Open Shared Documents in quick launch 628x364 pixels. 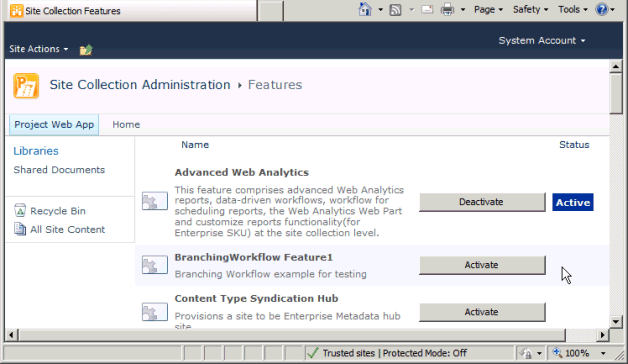pyautogui.click(x=59, y=170)
